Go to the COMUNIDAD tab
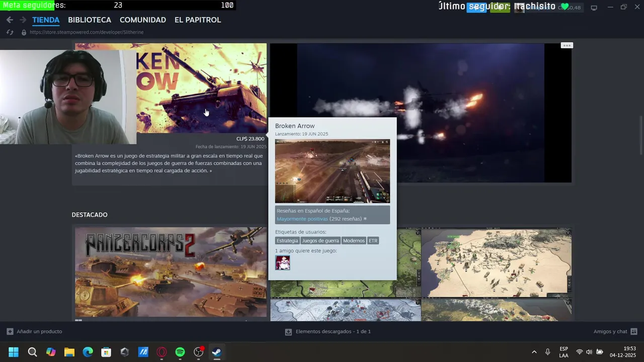 click(143, 20)
